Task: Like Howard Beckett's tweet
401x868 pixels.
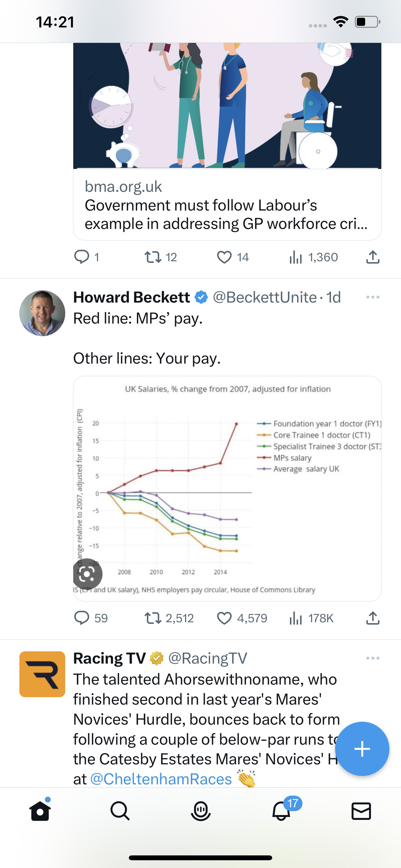Action: tap(224, 618)
